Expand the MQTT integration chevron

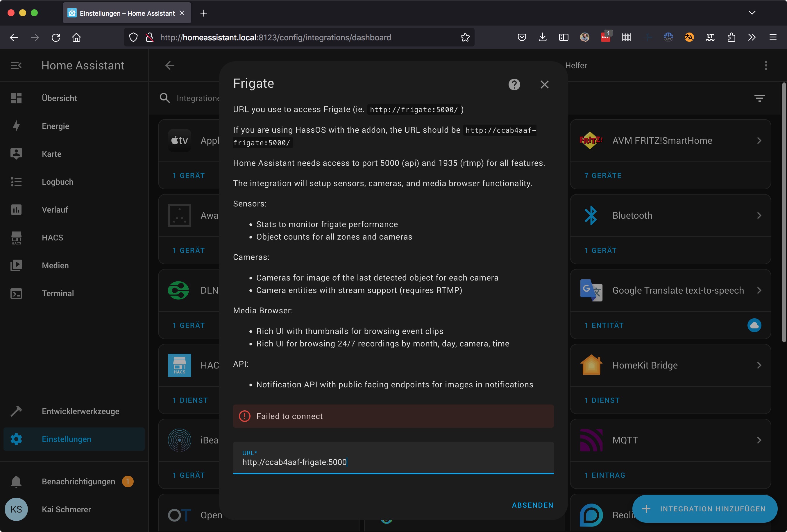[x=759, y=440]
